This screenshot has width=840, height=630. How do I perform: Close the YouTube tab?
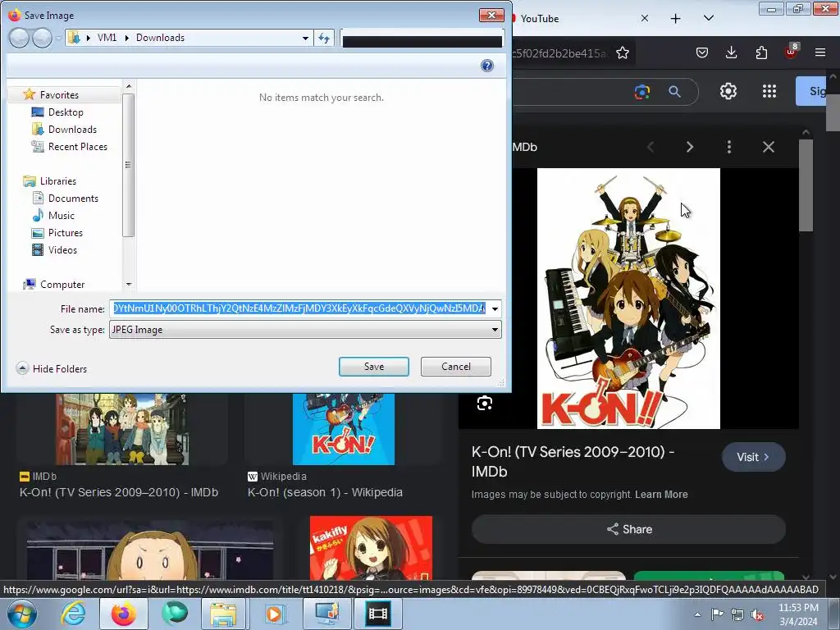(x=645, y=18)
